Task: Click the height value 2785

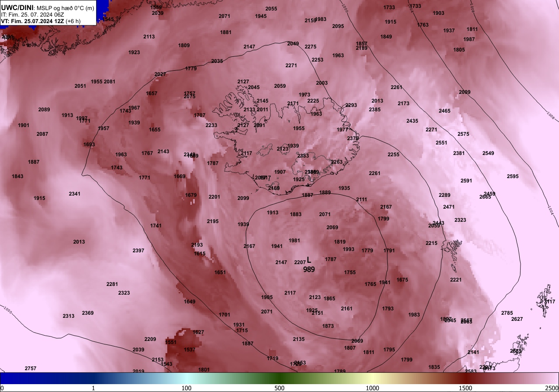Action: pos(507,313)
